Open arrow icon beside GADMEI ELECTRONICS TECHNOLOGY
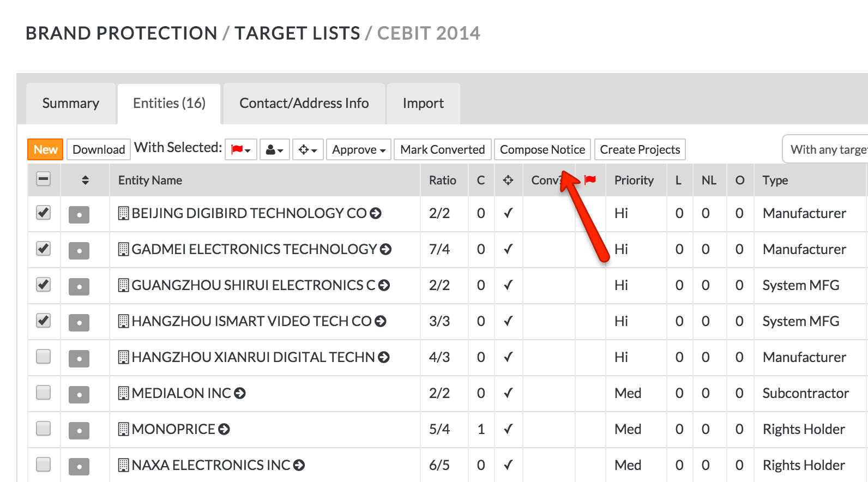868x482 pixels. (386, 250)
